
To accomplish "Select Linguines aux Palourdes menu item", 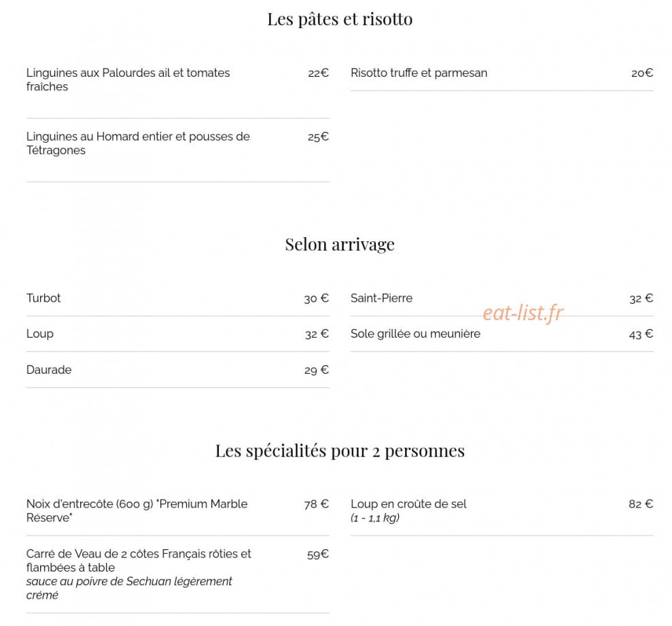I will pos(128,80).
